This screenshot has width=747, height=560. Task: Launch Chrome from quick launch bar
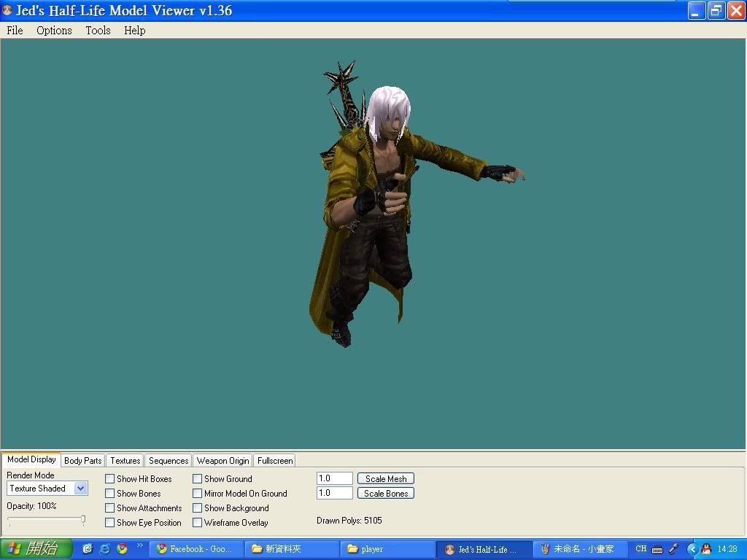[122, 549]
